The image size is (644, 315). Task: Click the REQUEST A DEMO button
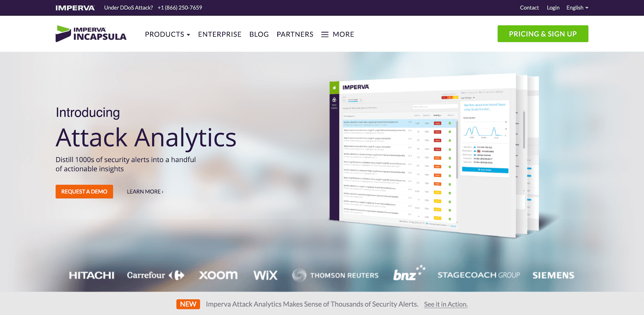[x=84, y=191]
